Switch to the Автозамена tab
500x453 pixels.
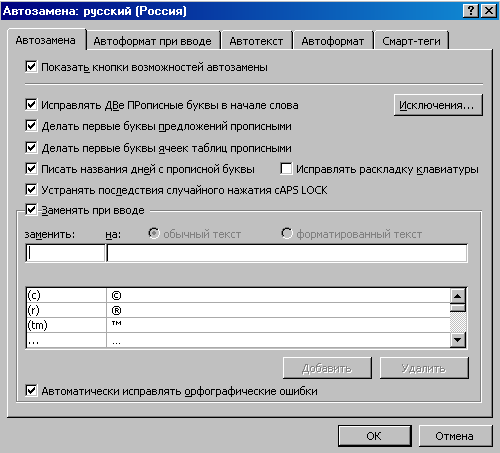(x=46, y=40)
